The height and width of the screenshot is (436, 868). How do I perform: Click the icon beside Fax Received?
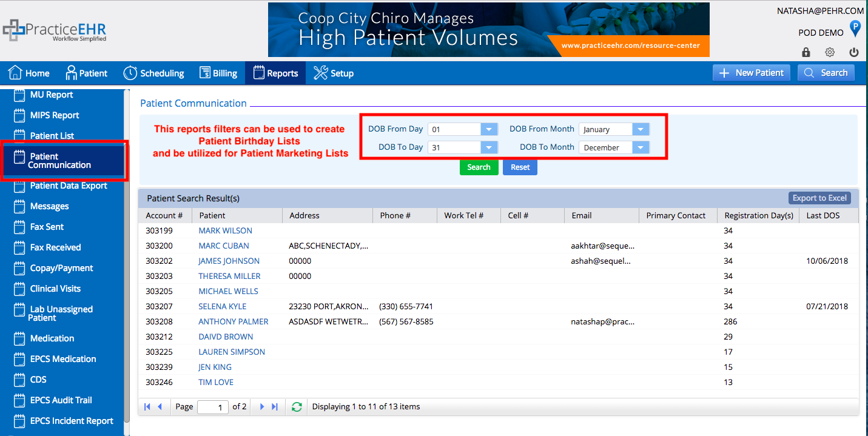click(x=19, y=247)
